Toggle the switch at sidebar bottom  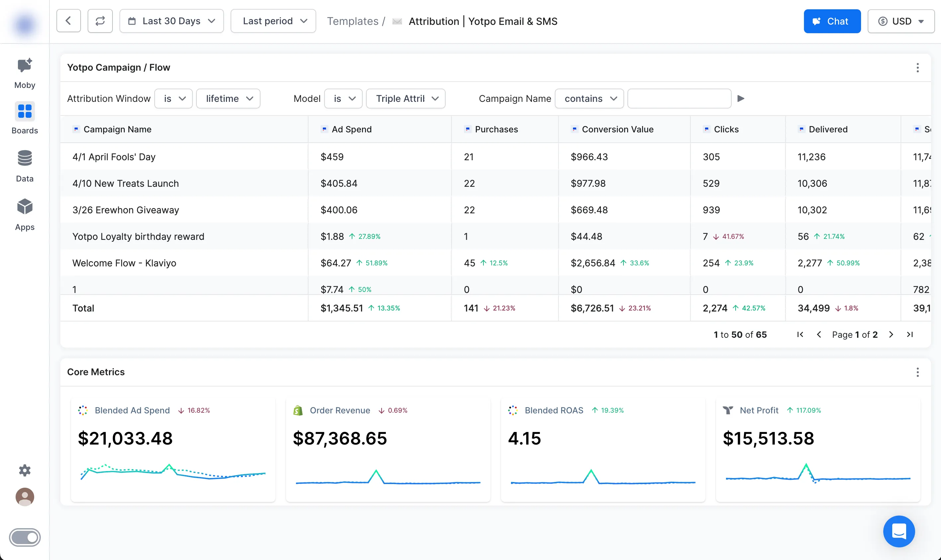[25, 537]
